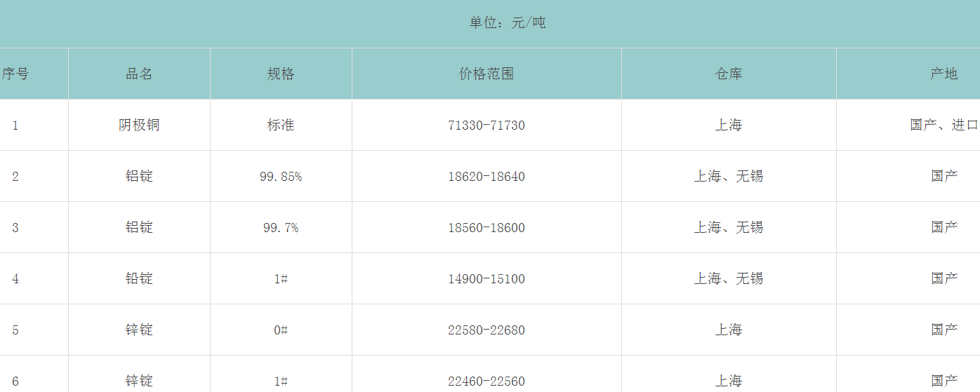Click the 价格范围 column header

pyautogui.click(x=486, y=74)
